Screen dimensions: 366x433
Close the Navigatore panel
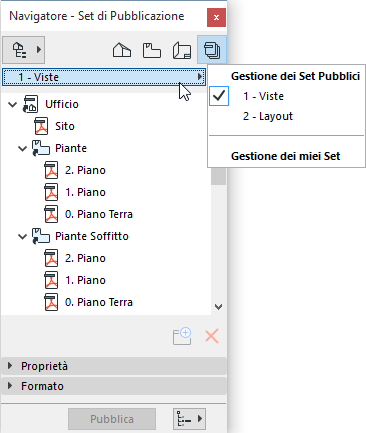[216, 17]
